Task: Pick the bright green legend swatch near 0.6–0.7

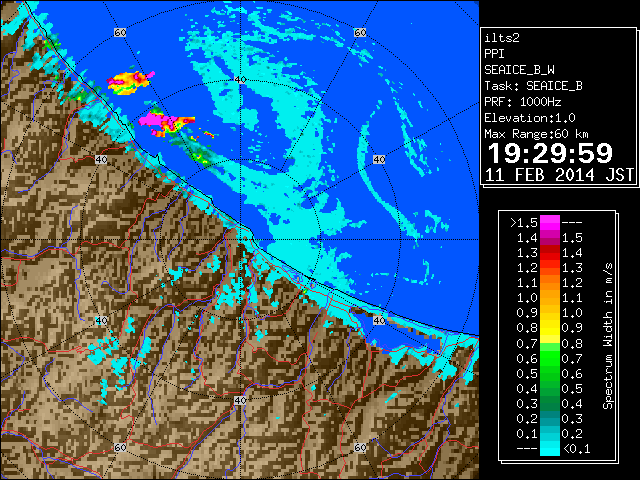Action: 550,358
